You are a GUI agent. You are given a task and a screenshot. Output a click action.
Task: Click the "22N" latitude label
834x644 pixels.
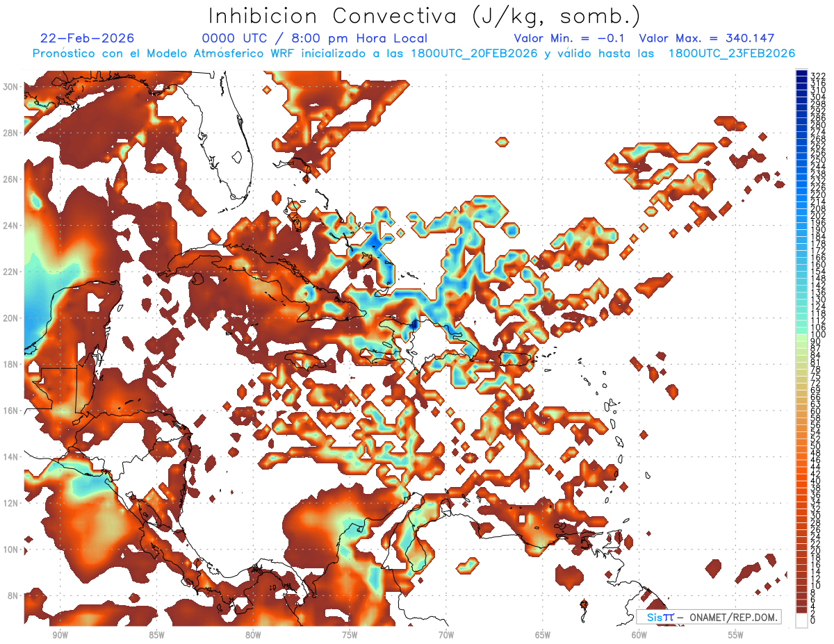[11, 272]
